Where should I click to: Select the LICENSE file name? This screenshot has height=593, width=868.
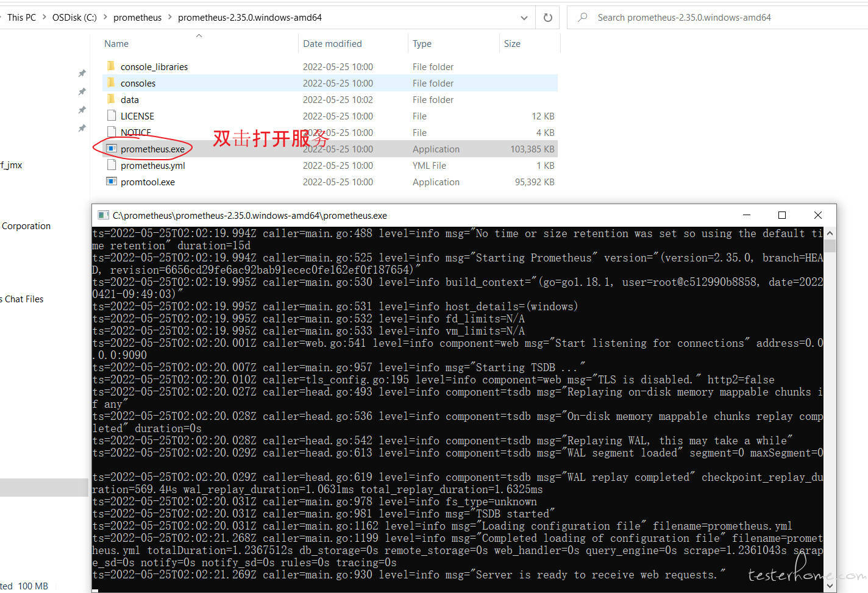click(x=137, y=116)
